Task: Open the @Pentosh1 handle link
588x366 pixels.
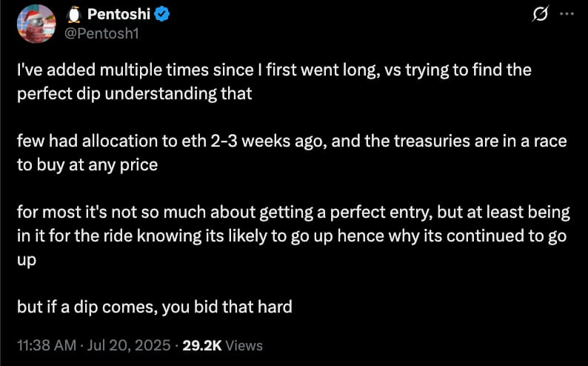Action: 99,33
